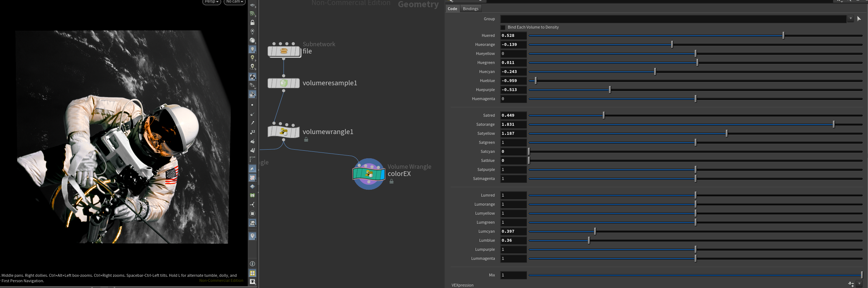Click the Satorange slider handle
868x288 pixels.
(833, 124)
